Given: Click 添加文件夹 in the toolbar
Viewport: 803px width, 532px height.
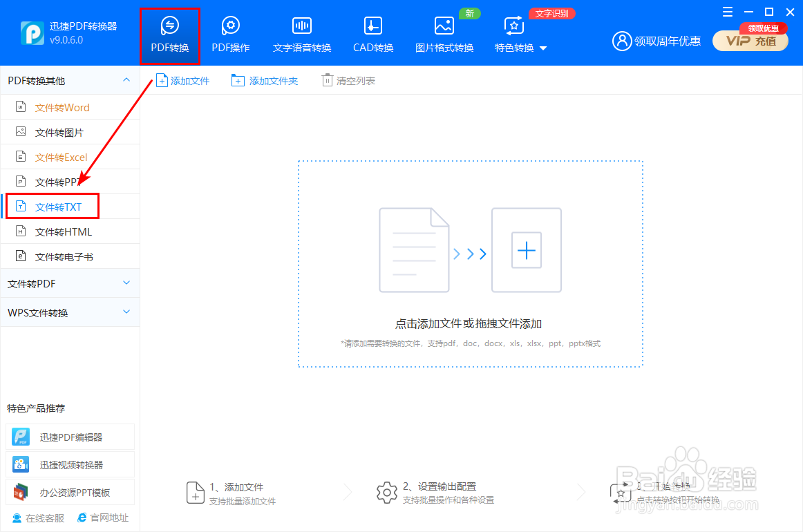Looking at the screenshot, I should tap(265, 80).
